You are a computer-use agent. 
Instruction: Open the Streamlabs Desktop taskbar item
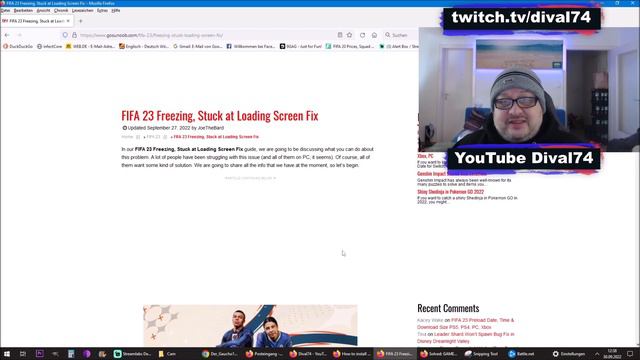pyautogui.click(x=132, y=354)
